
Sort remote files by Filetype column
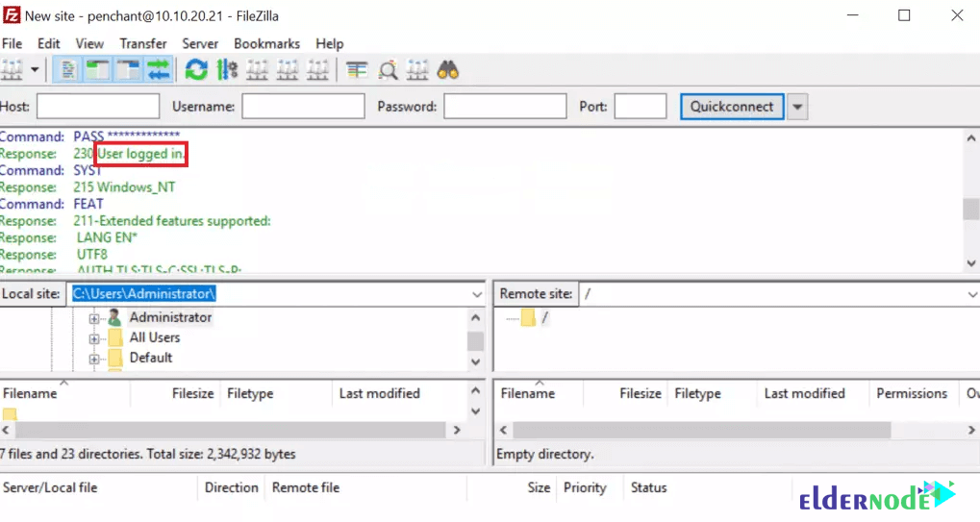point(714,393)
